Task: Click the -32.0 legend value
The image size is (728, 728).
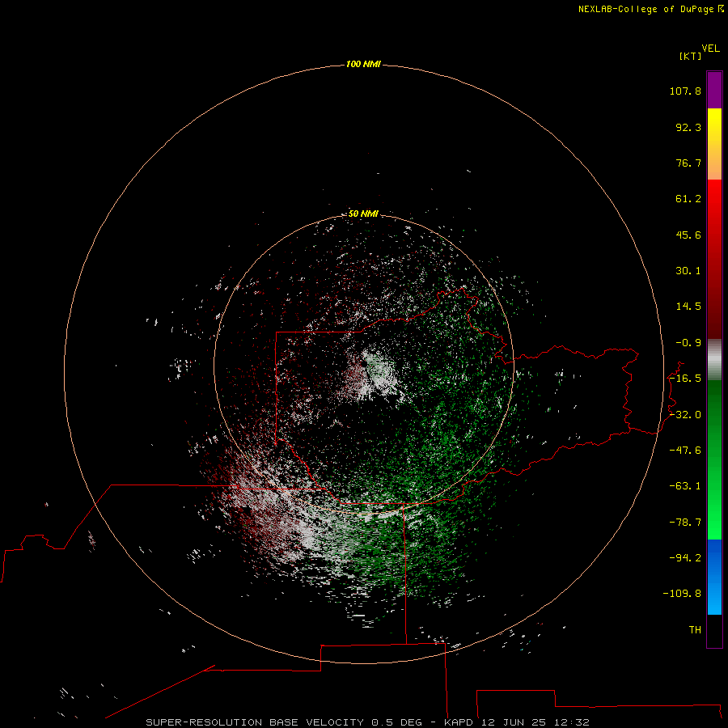Action: point(685,415)
